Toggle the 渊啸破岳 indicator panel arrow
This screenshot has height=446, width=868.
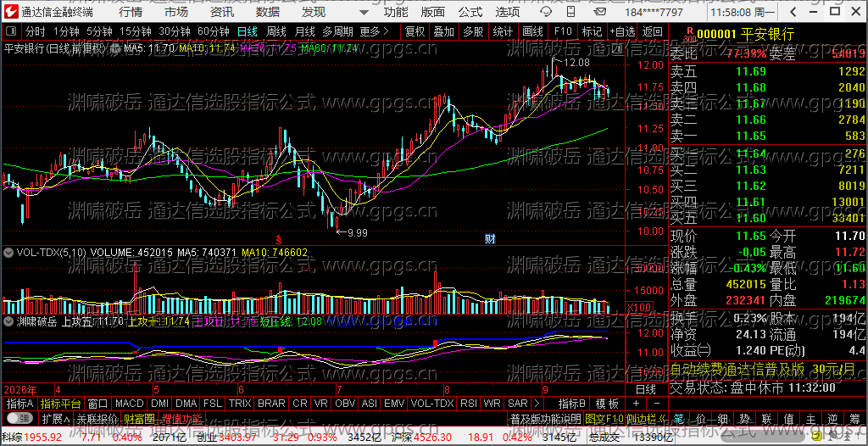click(x=8, y=321)
